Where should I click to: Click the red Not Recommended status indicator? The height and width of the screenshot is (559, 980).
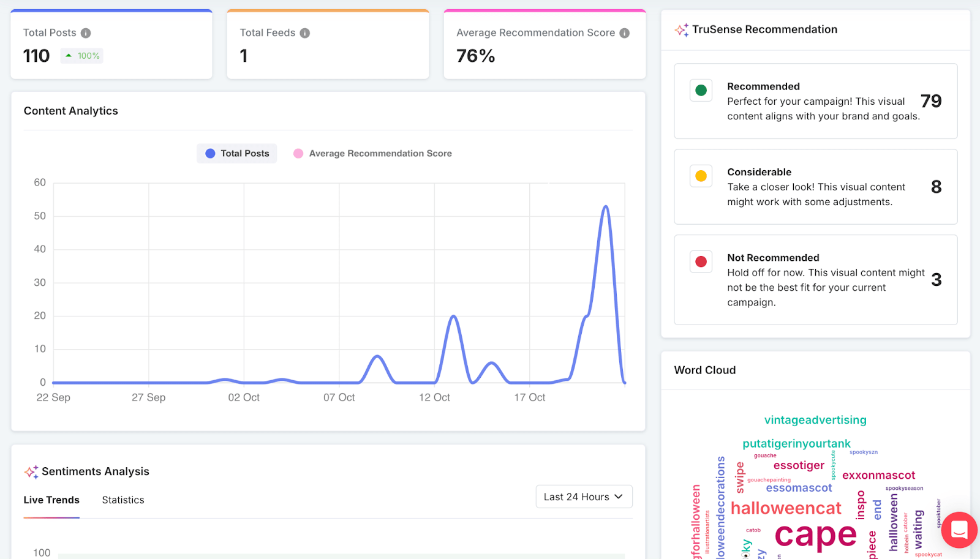pyautogui.click(x=701, y=261)
